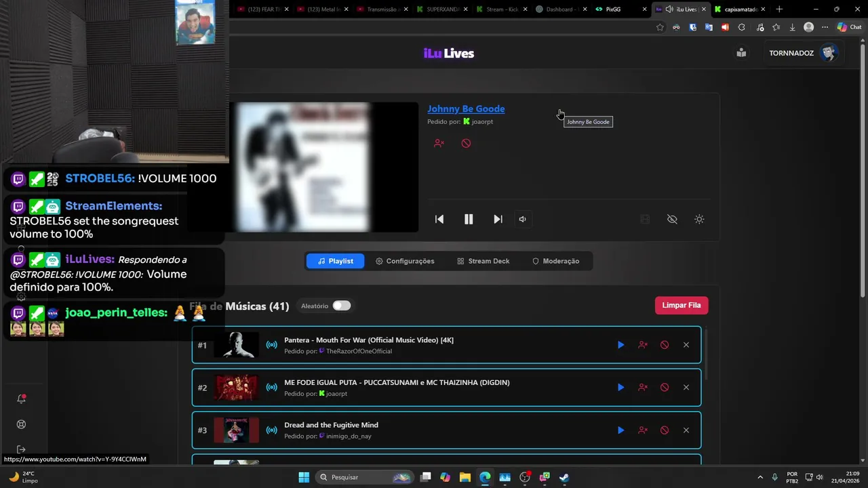This screenshot has width=868, height=488.
Task: Open a new browser tab
Action: pyautogui.click(x=779, y=9)
